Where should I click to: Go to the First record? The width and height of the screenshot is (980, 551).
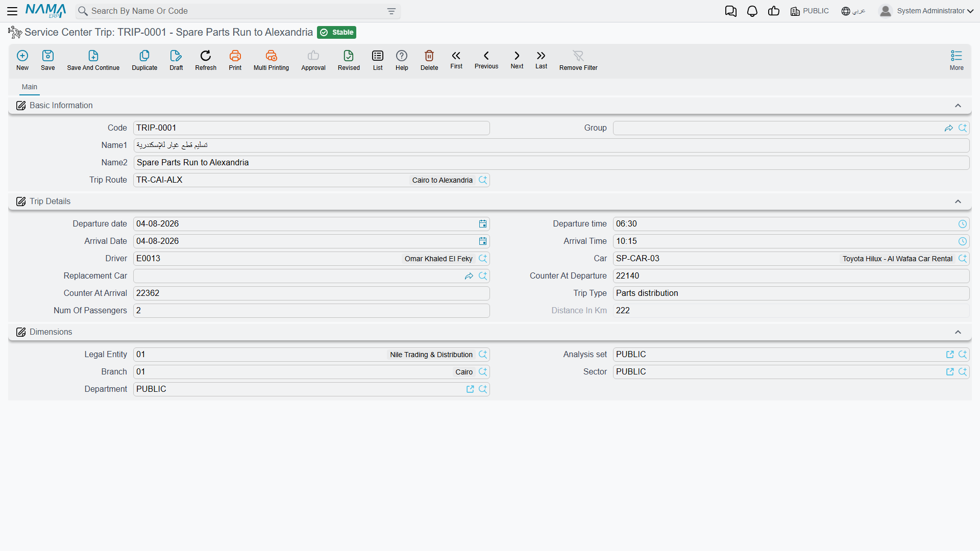(x=456, y=60)
